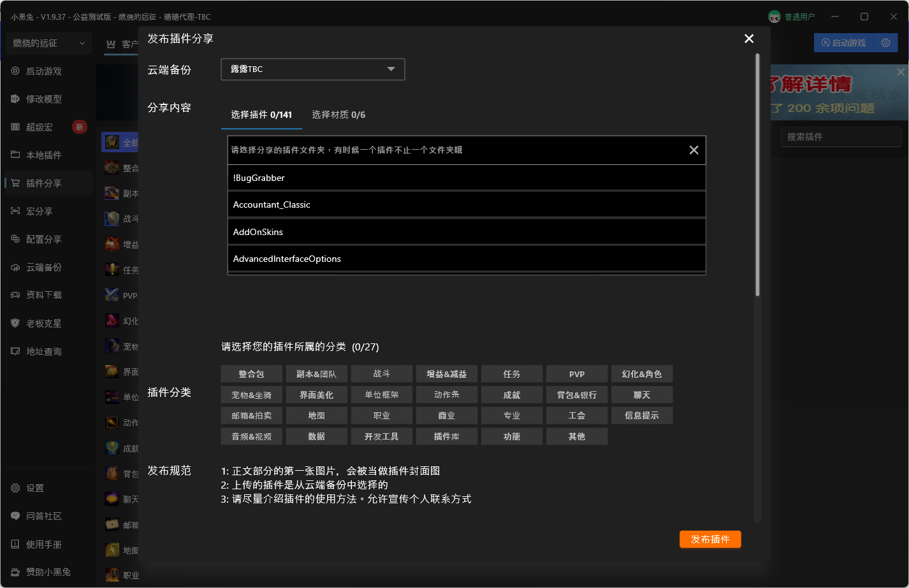Screen dimensions: 909x588
Task: Choose the 音频&视频 category tag
Action: (252, 436)
